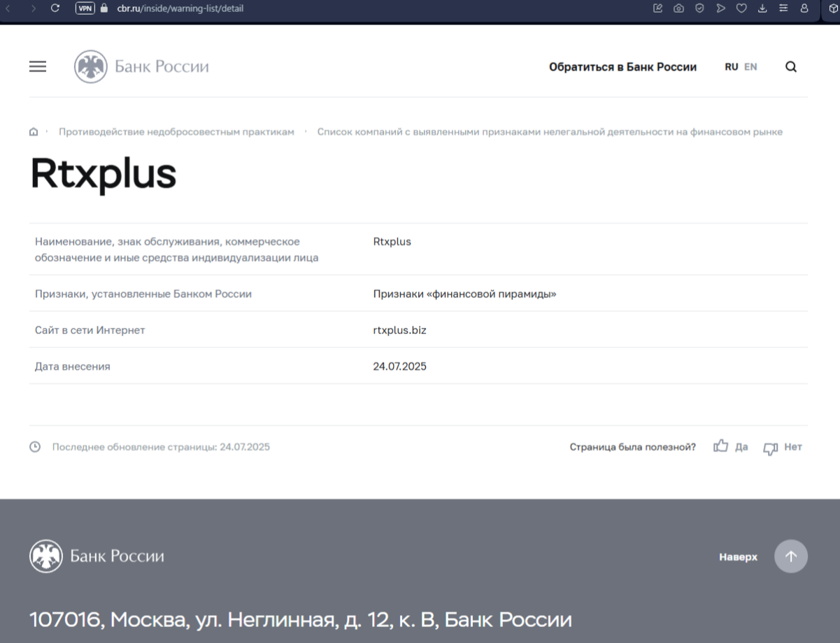The width and height of the screenshot is (840, 643).
Task: Click the Bank of Russia eagle logo in header
Action: pos(91,67)
